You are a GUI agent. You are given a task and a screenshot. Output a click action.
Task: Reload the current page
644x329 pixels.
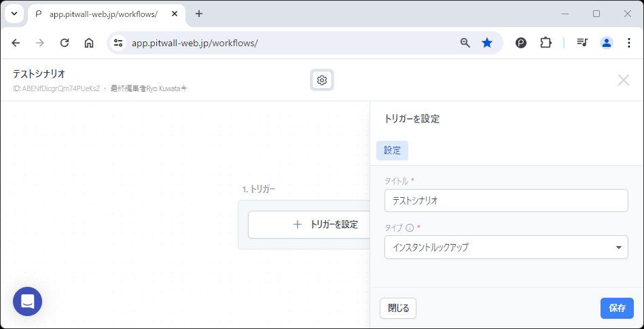tap(65, 43)
